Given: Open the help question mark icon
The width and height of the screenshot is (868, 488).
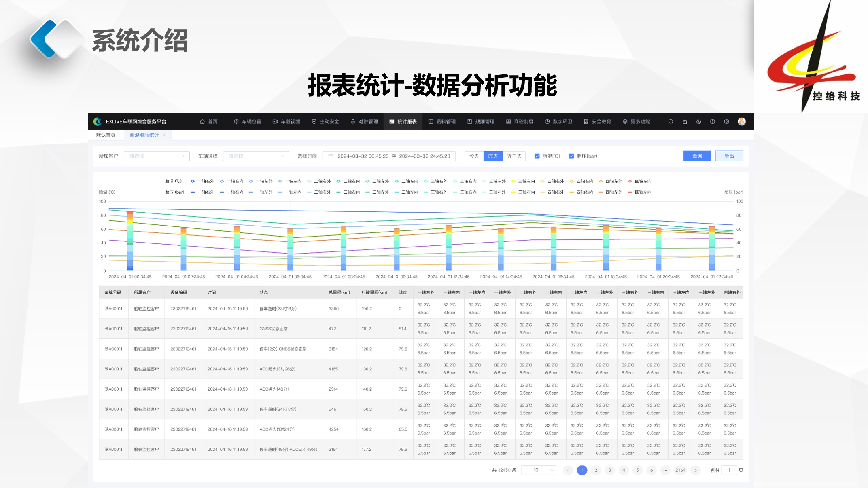Looking at the screenshot, I should click(x=713, y=122).
